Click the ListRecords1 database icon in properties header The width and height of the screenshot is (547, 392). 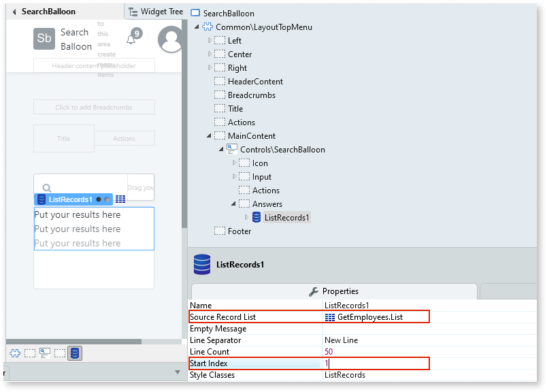202,265
